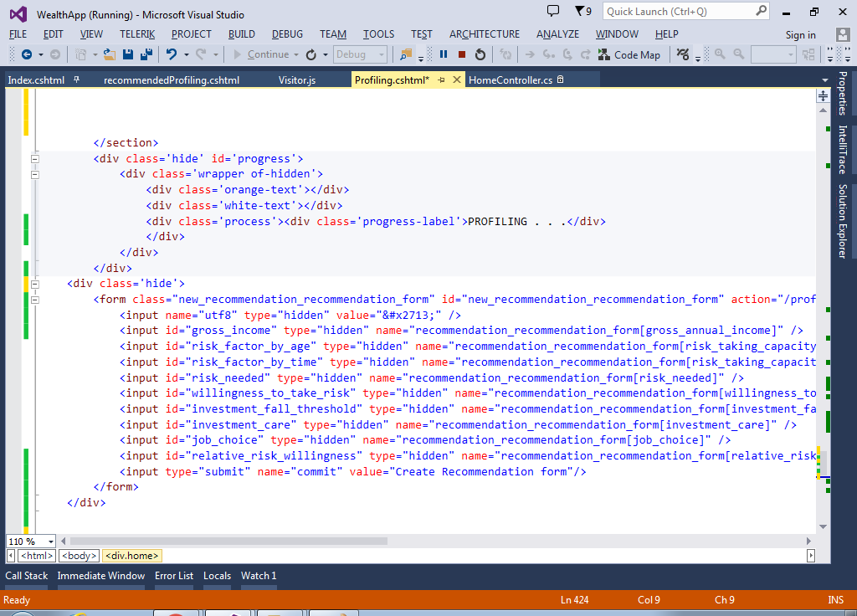
Task: Save the current file
Action: [x=128, y=54]
